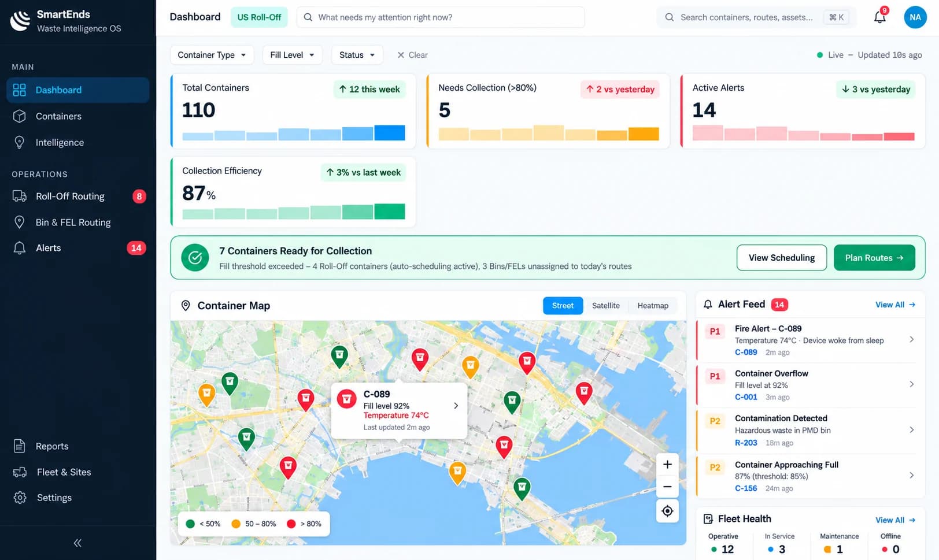This screenshot has width=939, height=560.
Task: Click the Total Containers card
Action: tap(293, 111)
